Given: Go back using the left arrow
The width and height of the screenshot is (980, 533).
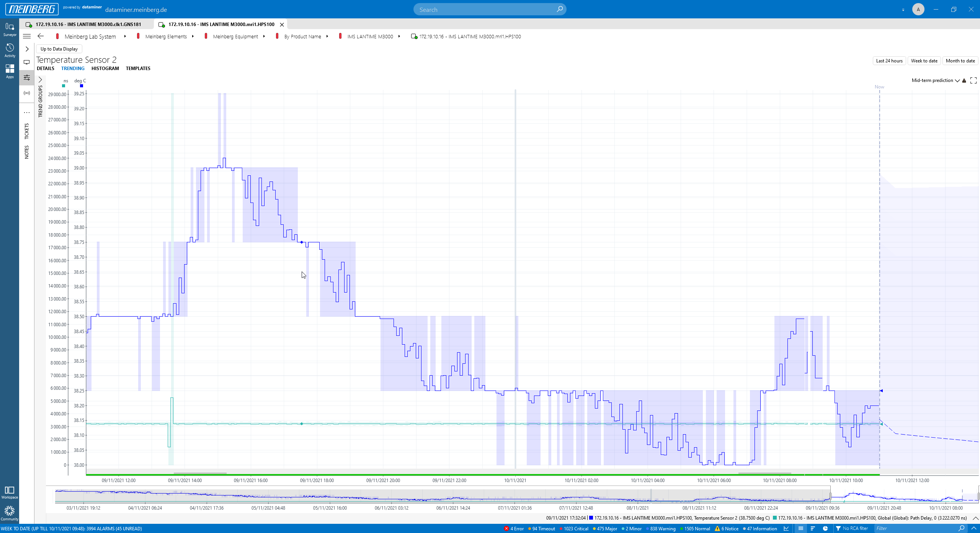Looking at the screenshot, I should click(41, 36).
